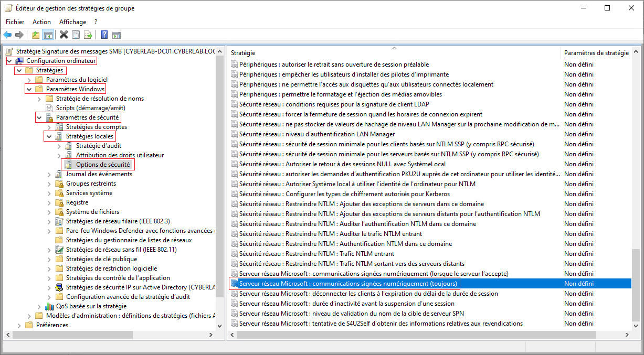Sort by the Stratégie column header
Screen dimensions: 644x355
point(394,53)
